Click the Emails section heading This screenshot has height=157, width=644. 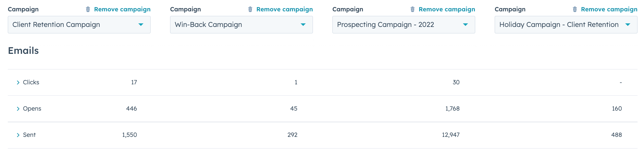23,51
